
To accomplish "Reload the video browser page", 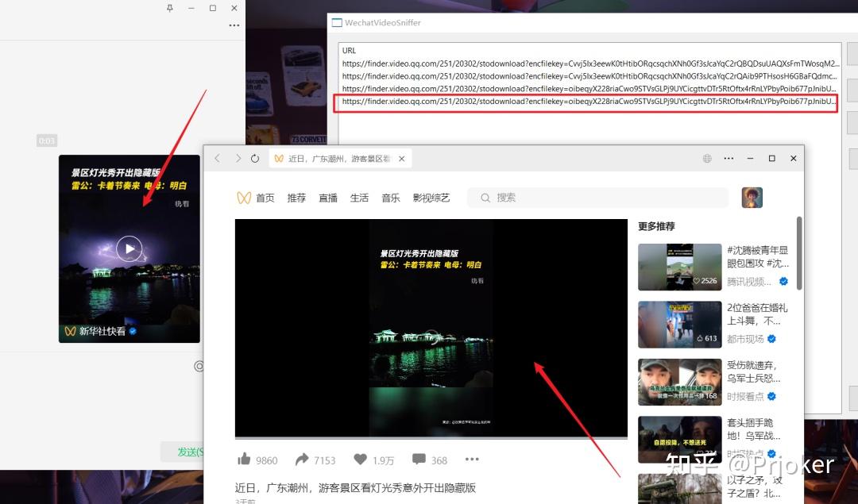I will [x=255, y=159].
